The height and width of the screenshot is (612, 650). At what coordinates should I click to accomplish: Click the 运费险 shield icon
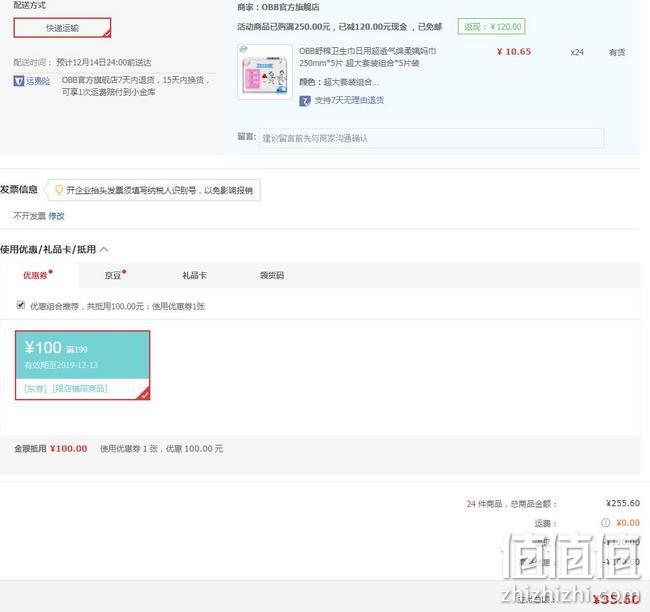tap(19, 80)
